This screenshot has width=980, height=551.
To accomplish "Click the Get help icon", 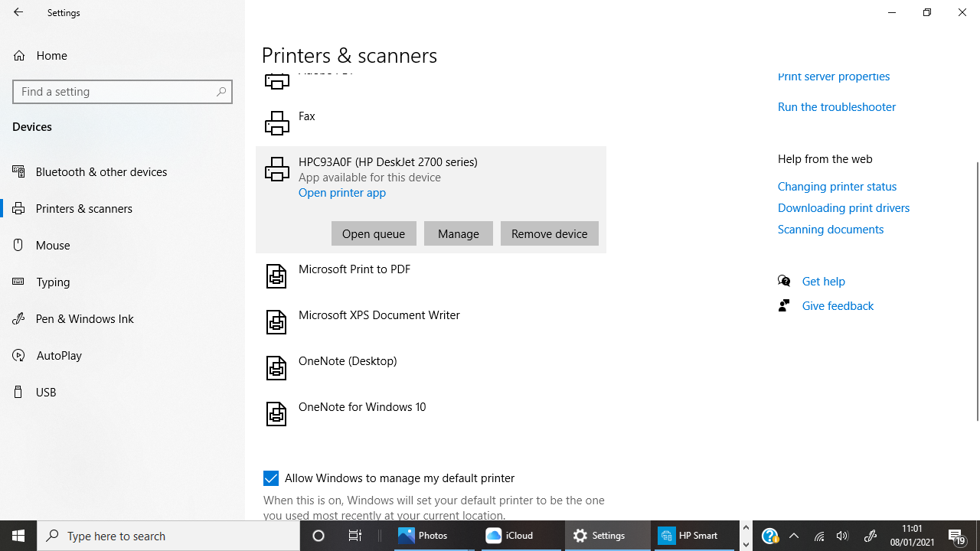I will 784,281.
